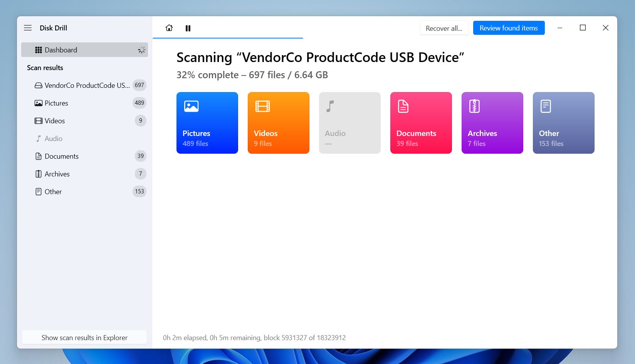Image resolution: width=635 pixels, height=364 pixels.
Task: Click the zip icon on the Archives card
Action: pos(474,106)
